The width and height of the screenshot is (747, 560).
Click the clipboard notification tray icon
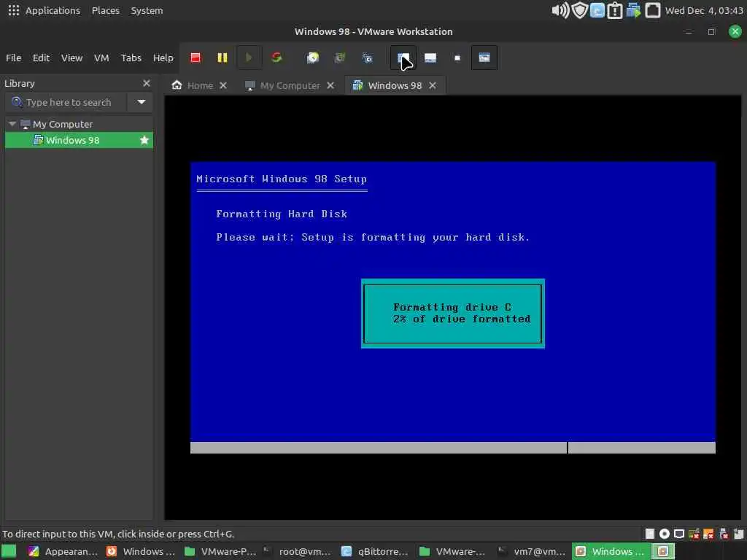click(x=614, y=10)
